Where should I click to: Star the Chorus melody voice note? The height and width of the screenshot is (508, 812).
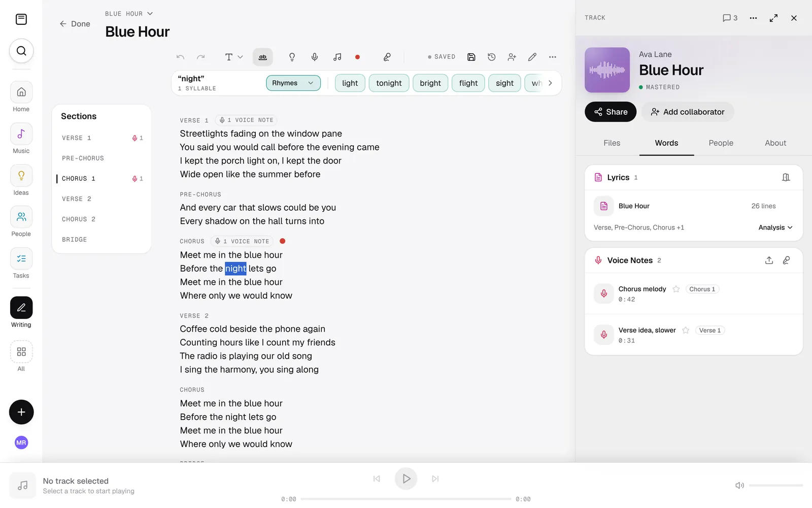[x=676, y=289]
